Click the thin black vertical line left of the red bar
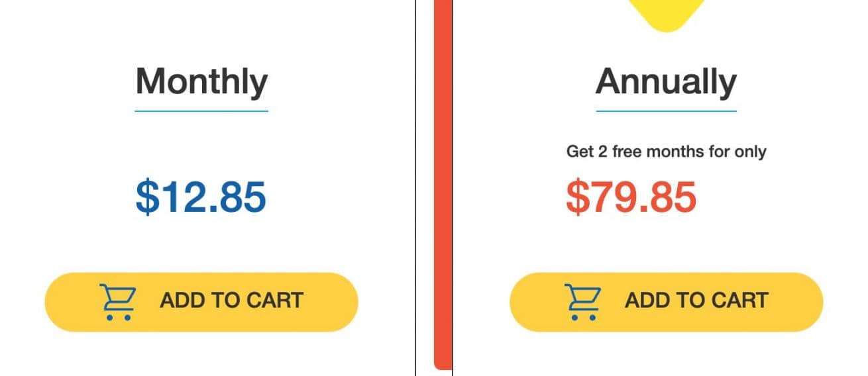The height and width of the screenshot is (376, 868). tap(415, 185)
